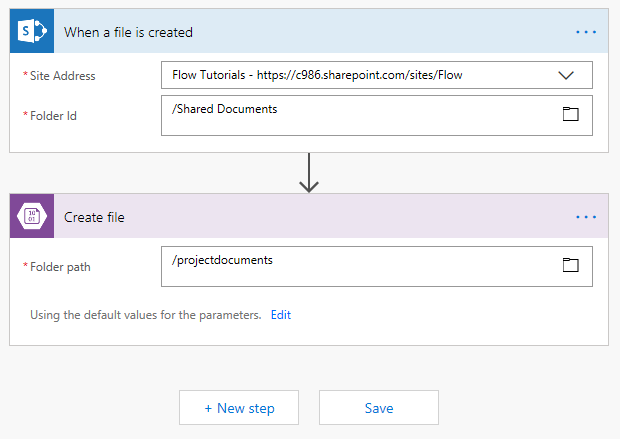Click the '/projectdocuments' Folder path field
This screenshot has height=439, width=620.
[360, 265]
